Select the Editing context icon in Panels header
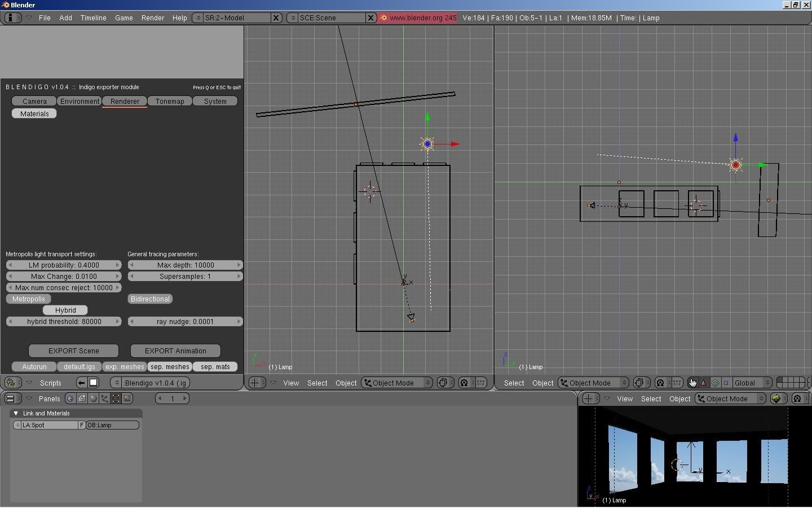Image resolution: width=812 pixels, height=508 pixels. click(x=116, y=398)
